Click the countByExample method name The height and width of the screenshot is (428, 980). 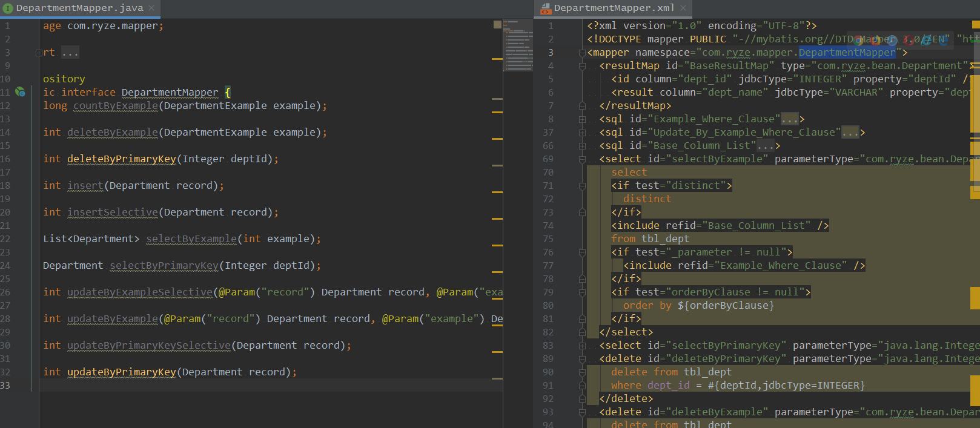pos(116,106)
